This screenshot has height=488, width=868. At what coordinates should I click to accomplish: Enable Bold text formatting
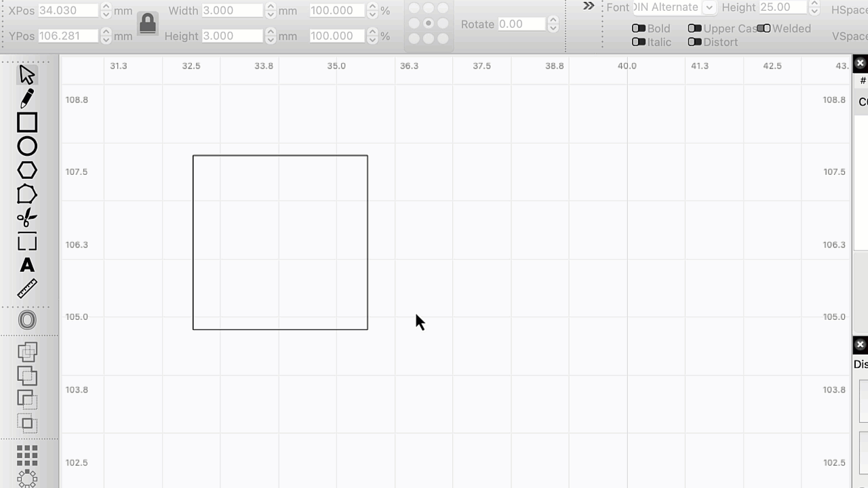pyautogui.click(x=638, y=28)
